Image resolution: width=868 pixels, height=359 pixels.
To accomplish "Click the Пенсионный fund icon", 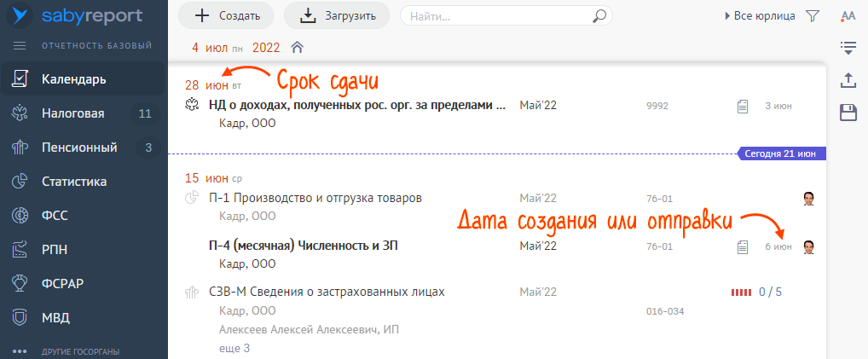I will [x=20, y=148].
